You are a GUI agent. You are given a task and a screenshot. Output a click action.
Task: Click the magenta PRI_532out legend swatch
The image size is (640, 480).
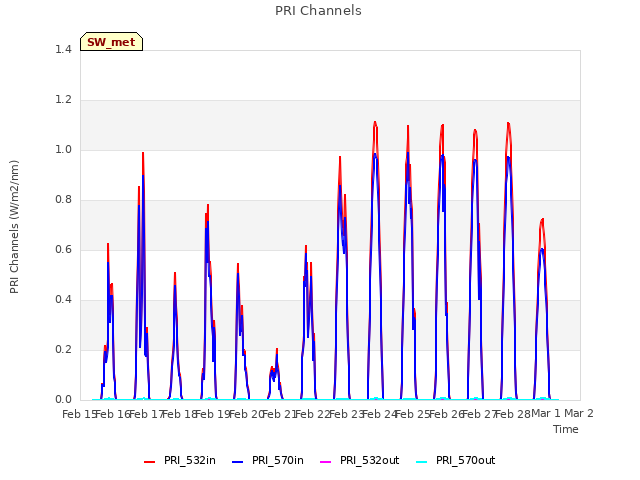click(x=325, y=462)
